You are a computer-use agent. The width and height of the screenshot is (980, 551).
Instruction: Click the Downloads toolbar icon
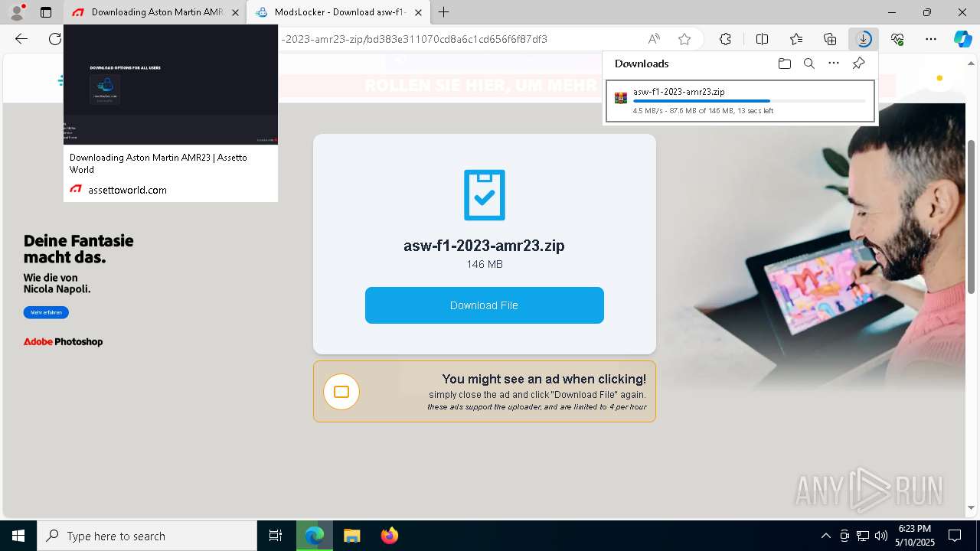864,39
